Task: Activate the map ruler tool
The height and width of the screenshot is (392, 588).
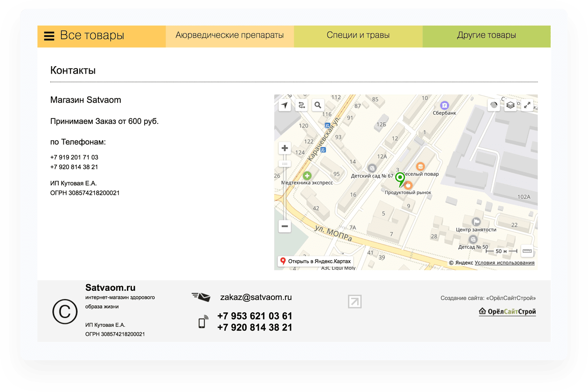Action: tap(527, 251)
